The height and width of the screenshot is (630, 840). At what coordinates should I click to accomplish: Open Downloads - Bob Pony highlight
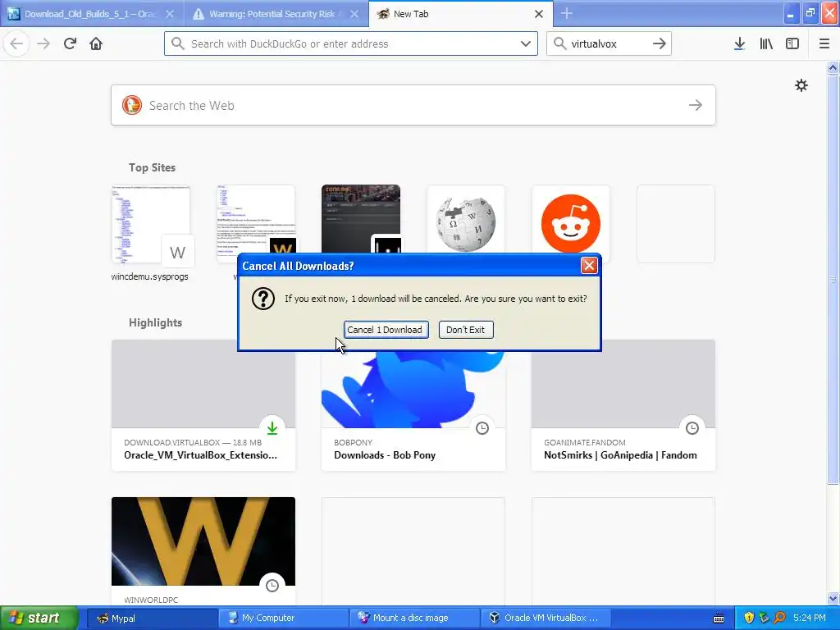tap(413, 405)
